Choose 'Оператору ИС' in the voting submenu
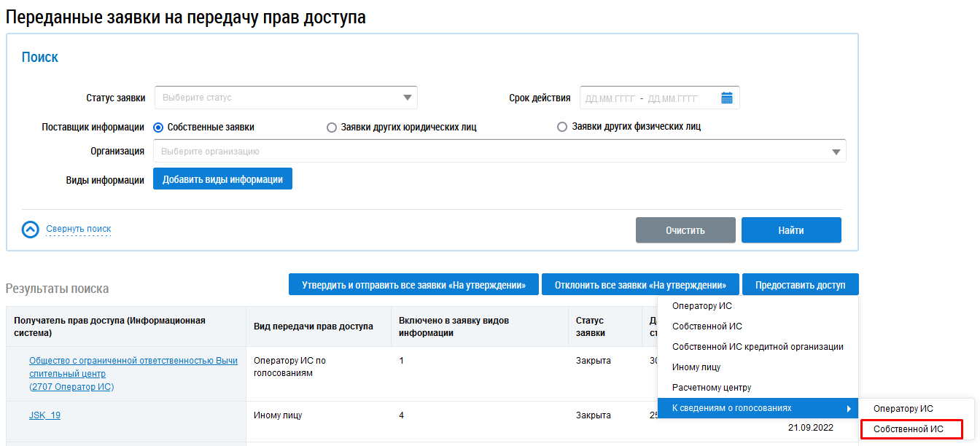Image resolution: width=980 pixels, height=446 pixels. pyautogui.click(x=903, y=409)
